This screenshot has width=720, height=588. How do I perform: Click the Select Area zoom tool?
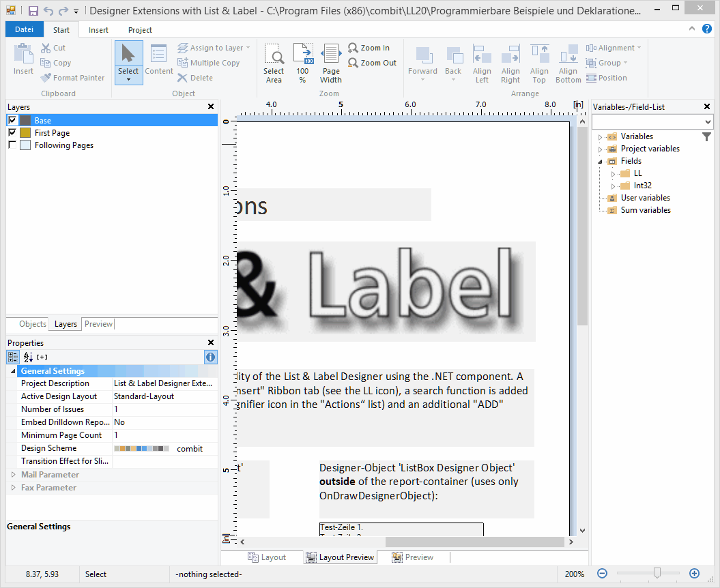[274, 63]
